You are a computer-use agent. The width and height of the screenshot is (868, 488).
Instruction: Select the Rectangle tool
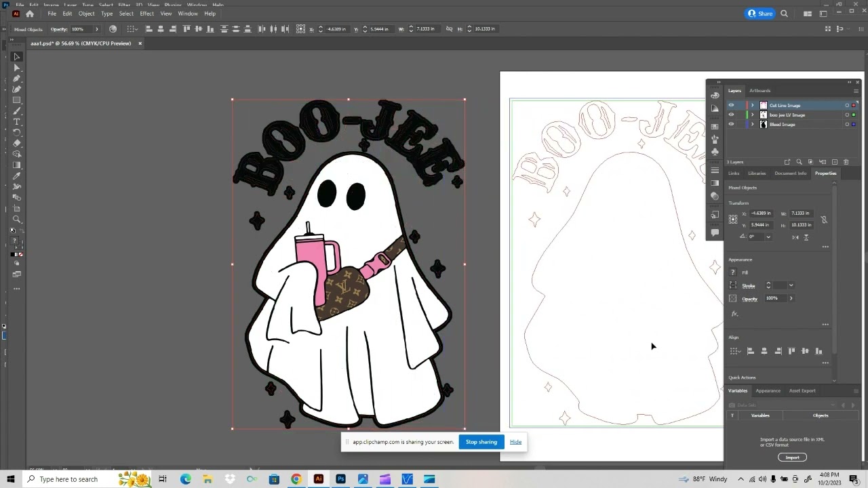pos(17,100)
